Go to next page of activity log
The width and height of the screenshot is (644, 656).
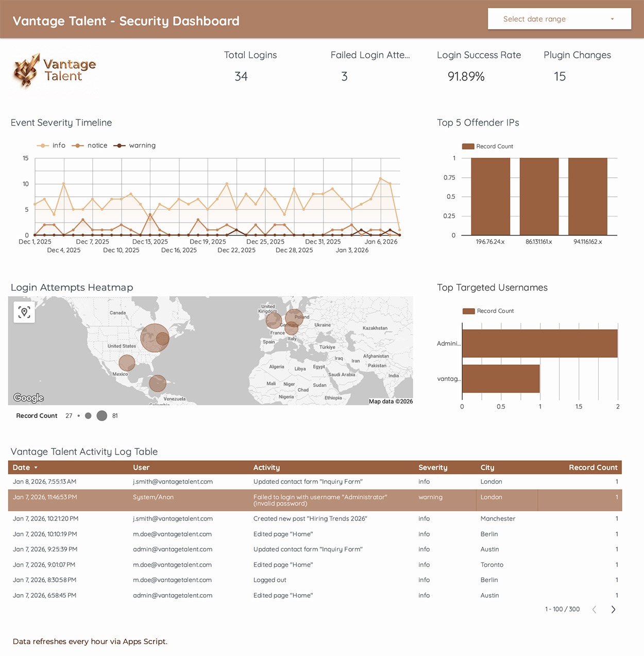(x=613, y=610)
